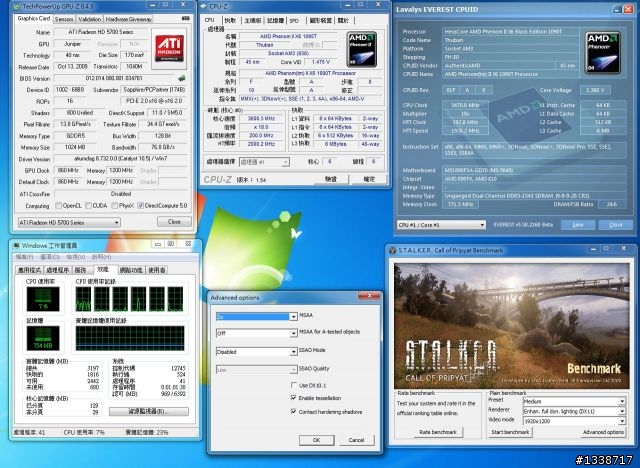Viewport: 640px width, 468px height.
Task: Switch to the 網路功能 tab in Task Manager
Action: tap(131, 270)
